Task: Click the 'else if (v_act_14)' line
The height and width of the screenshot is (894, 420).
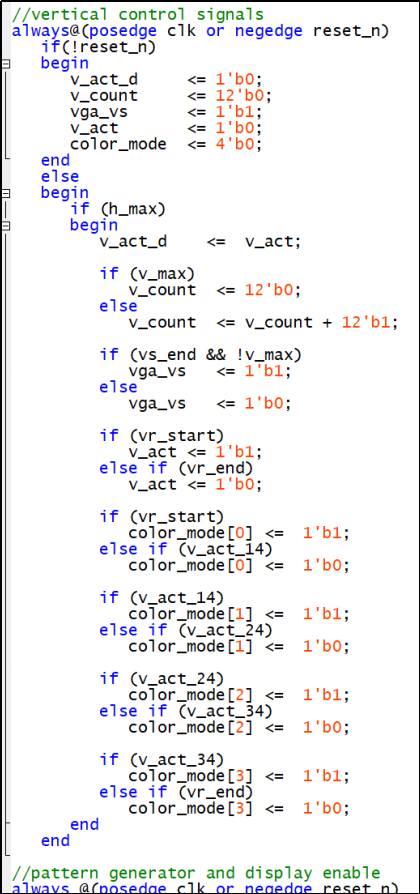Action: coord(185,550)
